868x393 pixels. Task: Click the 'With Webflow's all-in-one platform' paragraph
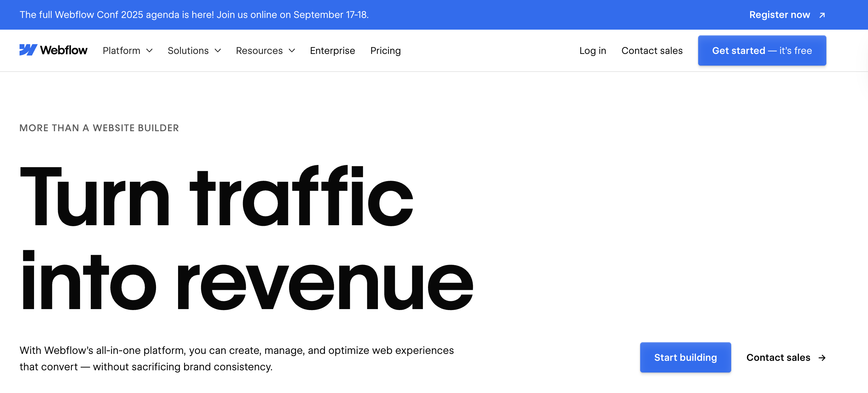click(237, 358)
